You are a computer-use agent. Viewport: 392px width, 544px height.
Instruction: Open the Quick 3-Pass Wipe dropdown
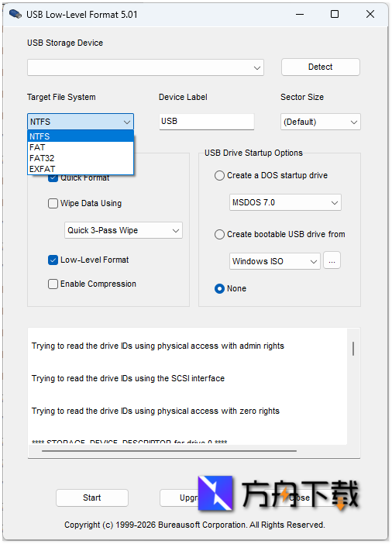point(123,230)
